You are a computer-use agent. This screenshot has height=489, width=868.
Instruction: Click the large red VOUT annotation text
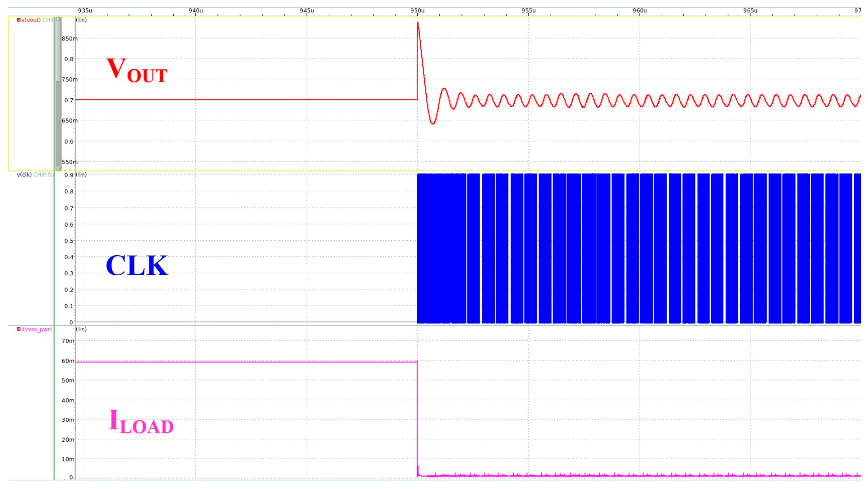click(136, 70)
